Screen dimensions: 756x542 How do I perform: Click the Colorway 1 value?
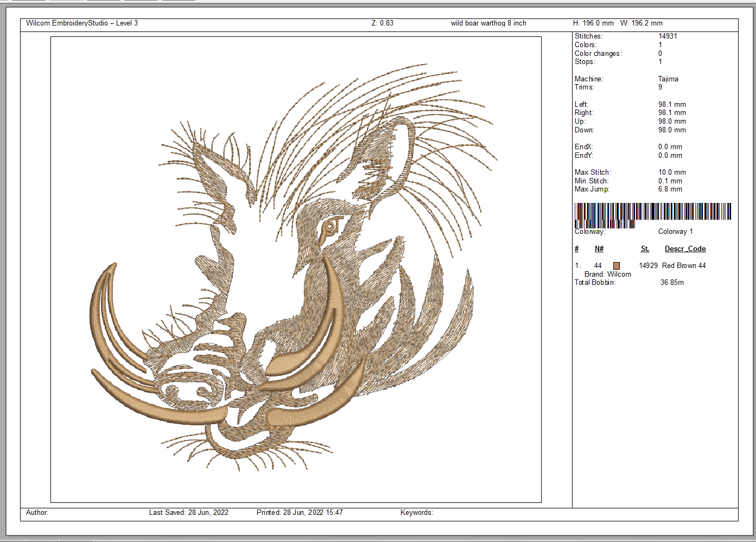point(675,232)
